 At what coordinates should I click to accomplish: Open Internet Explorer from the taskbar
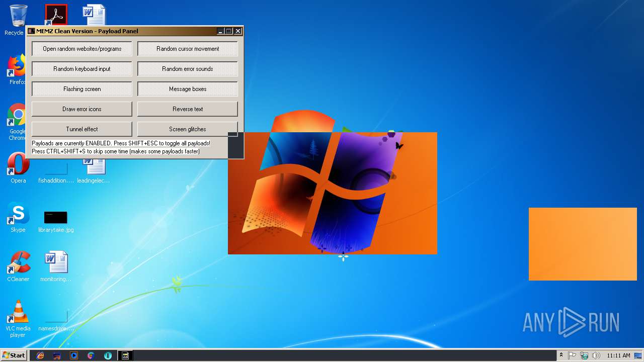40,355
